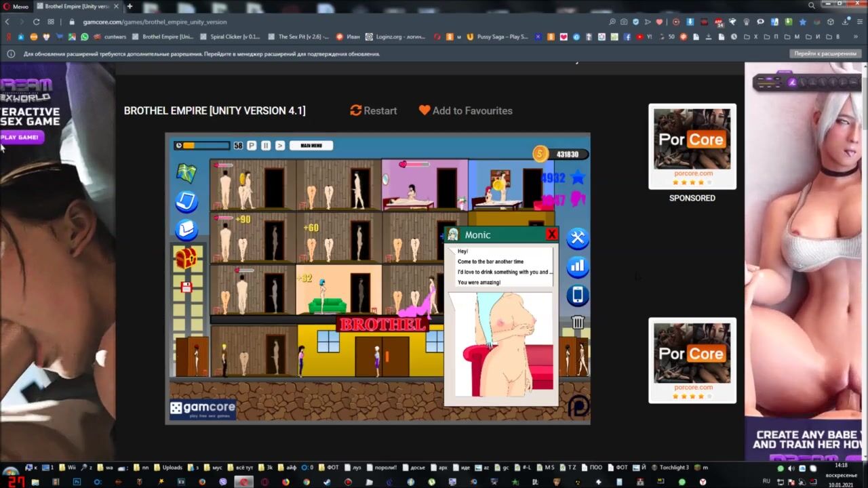
Task: Click the blue star reputation icon
Action: pyautogui.click(x=577, y=178)
